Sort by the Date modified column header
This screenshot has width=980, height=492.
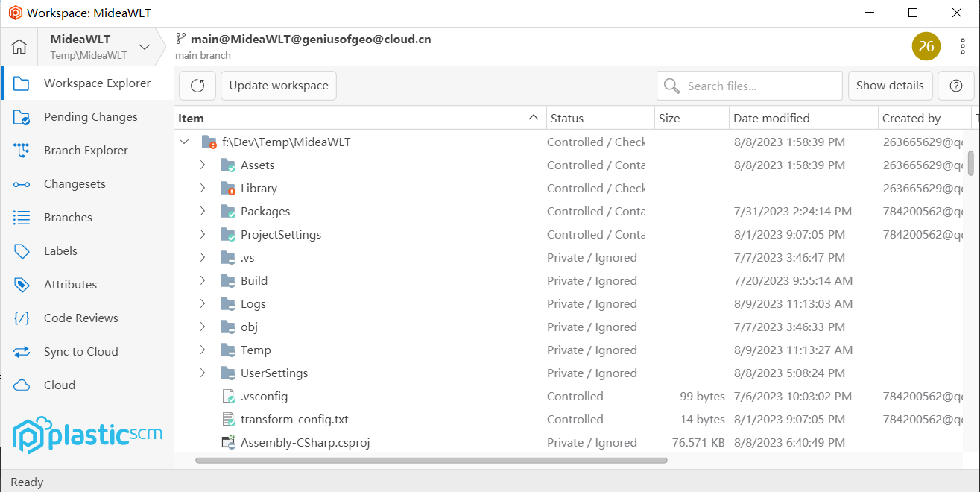point(771,118)
